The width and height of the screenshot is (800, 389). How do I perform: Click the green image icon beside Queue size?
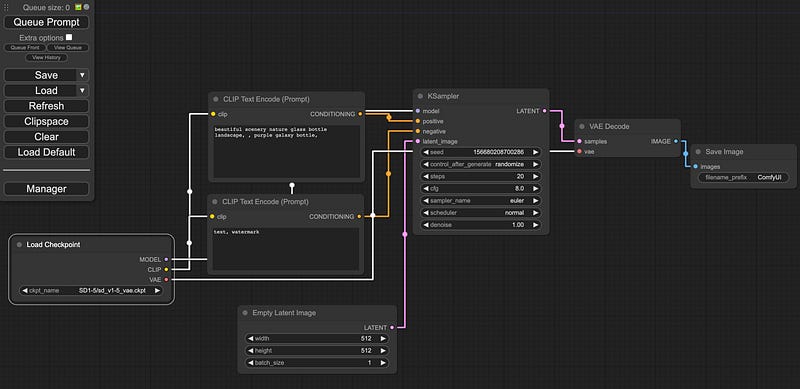79,7
